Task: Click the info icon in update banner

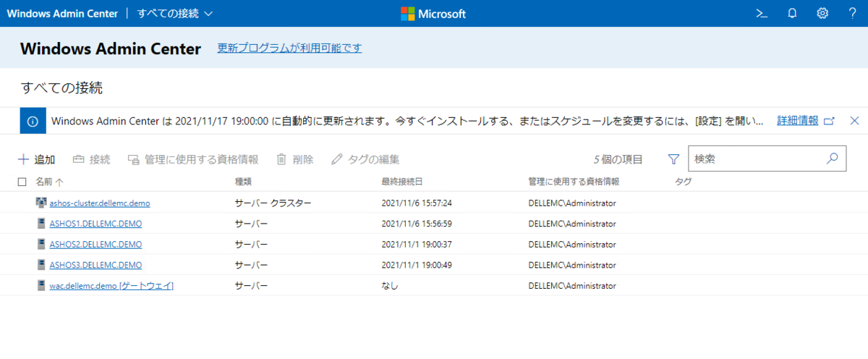Action: [x=33, y=121]
